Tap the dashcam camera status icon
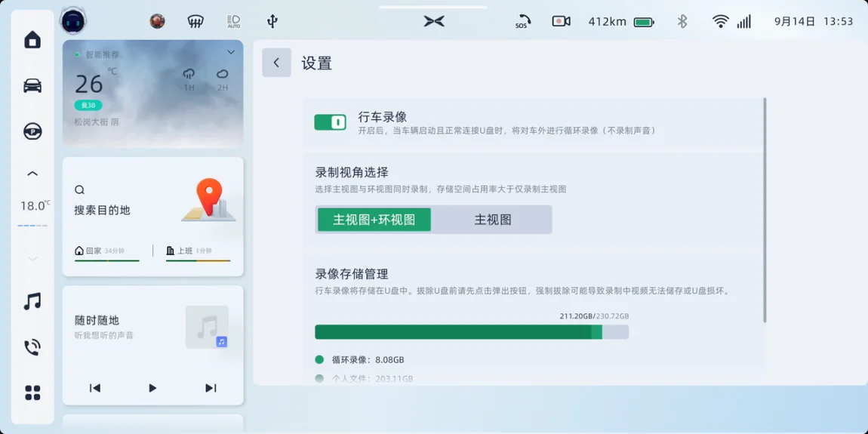This screenshot has height=434, width=868. pyautogui.click(x=561, y=21)
